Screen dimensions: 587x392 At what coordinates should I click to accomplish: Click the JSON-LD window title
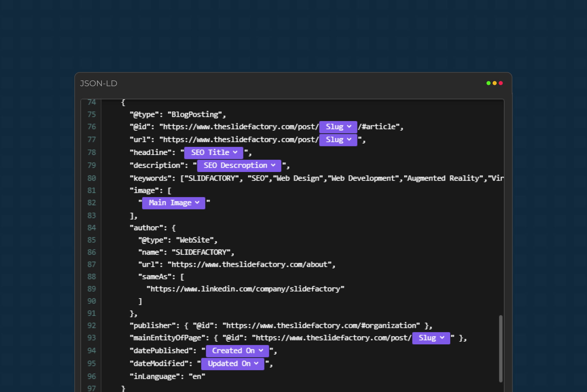pos(99,83)
